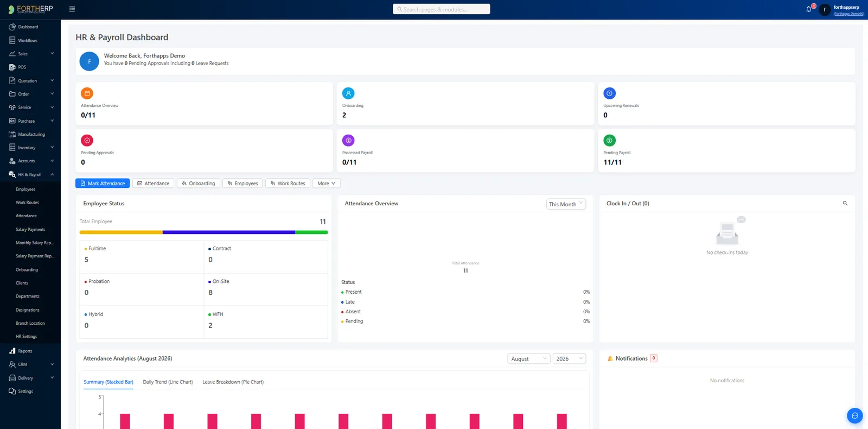The height and width of the screenshot is (429, 868).
Task: Collapse the HR & Payroll menu chevron
Action: tap(52, 174)
